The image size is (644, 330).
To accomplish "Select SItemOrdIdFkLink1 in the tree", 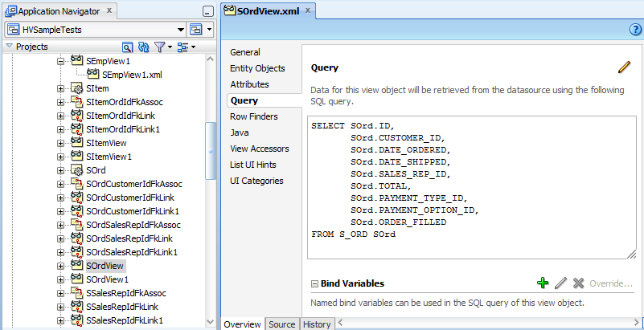I will click(x=123, y=129).
